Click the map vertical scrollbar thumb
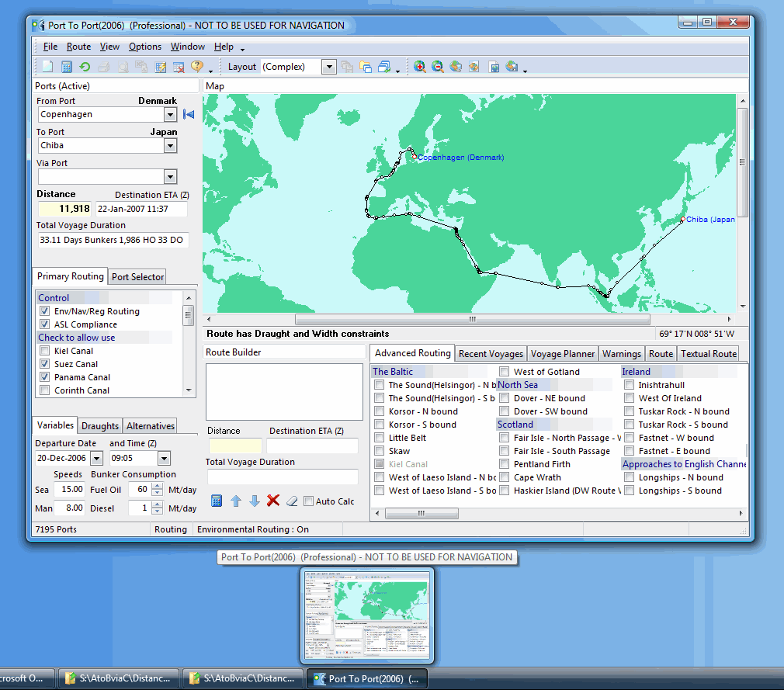Viewport: 784px width, 690px height. [x=743, y=162]
